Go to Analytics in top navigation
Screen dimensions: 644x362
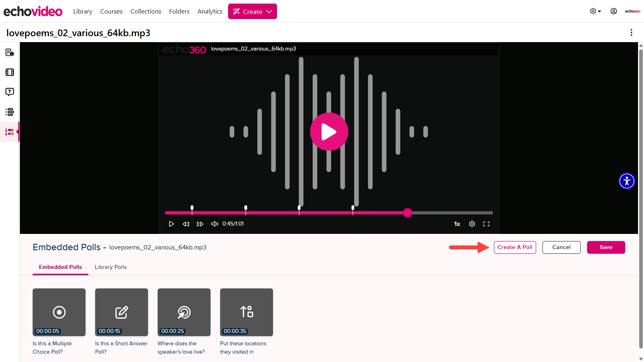pyautogui.click(x=210, y=12)
